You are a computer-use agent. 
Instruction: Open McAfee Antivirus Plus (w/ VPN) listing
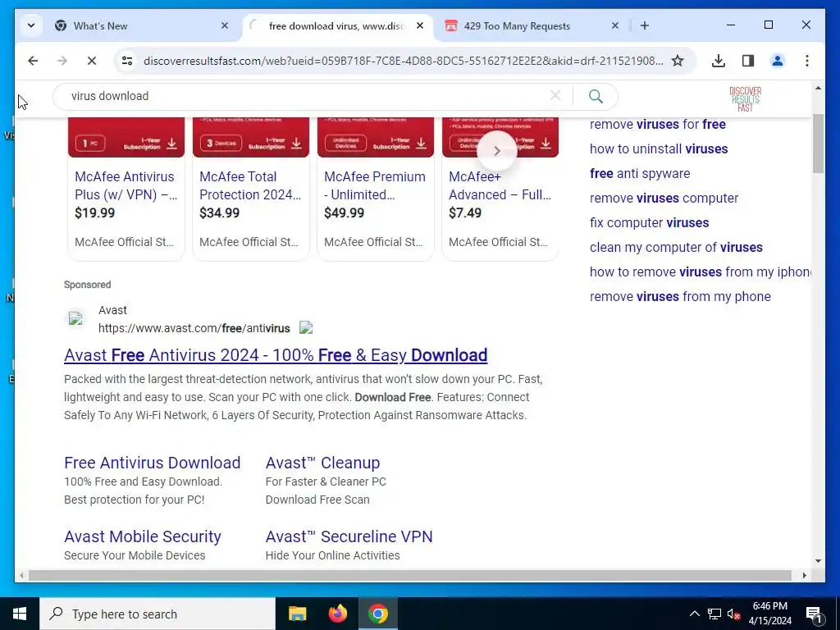tap(126, 185)
